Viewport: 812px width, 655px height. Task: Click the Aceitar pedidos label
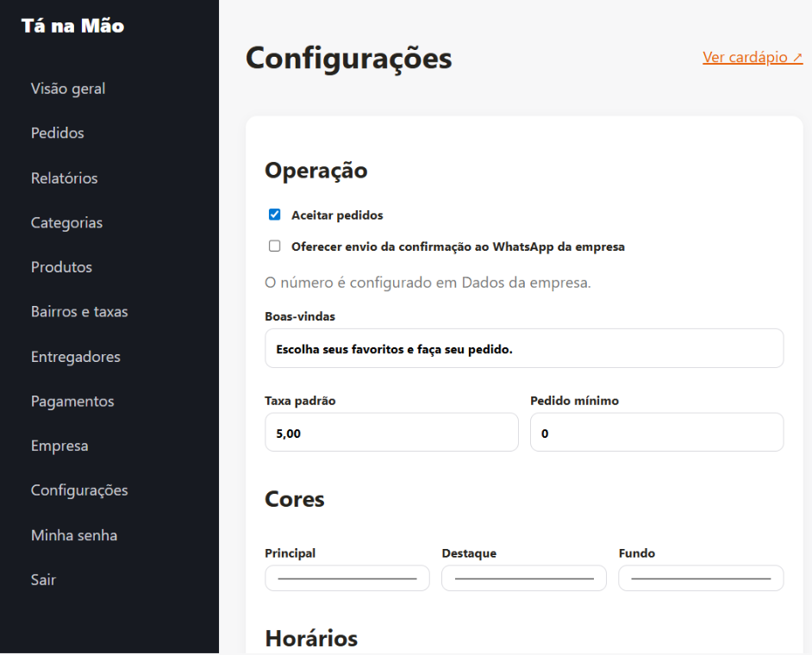click(x=337, y=215)
